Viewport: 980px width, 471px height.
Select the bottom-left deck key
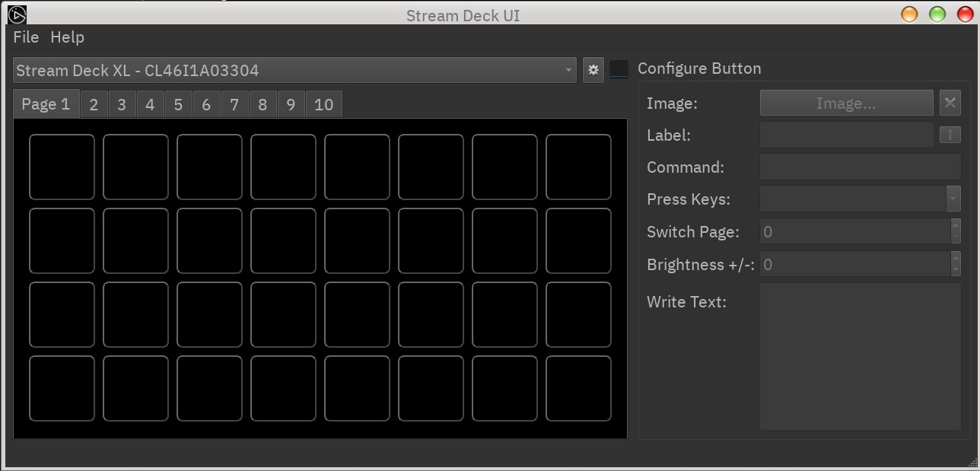click(62, 388)
